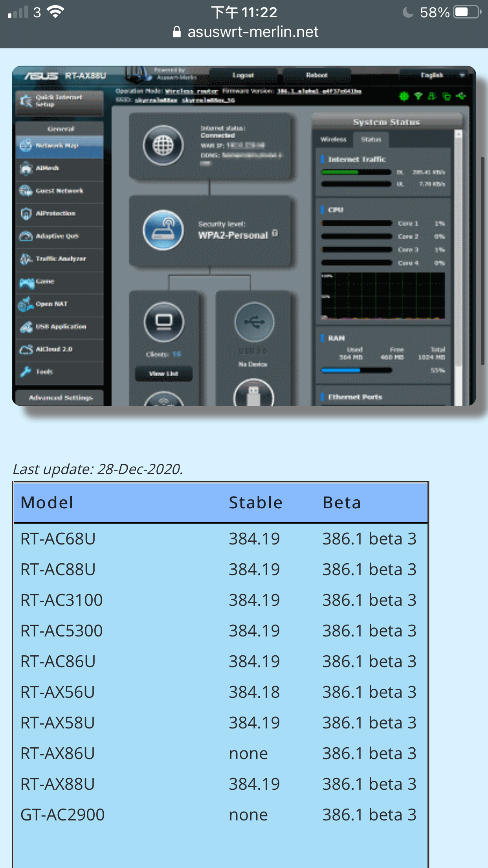Tap 386.1 beta 3 for RT-AX88U
Viewport: 488px width, 868px height.
point(369,784)
